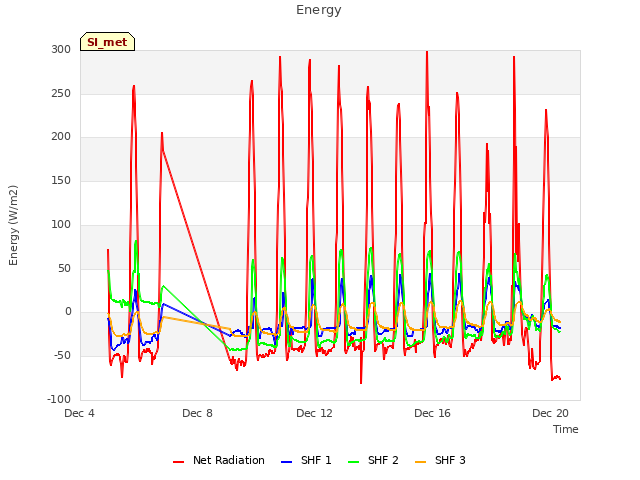The image size is (640, 480).
Task: Click the -50 y-axis tick label
Action: [x=62, y=356]
